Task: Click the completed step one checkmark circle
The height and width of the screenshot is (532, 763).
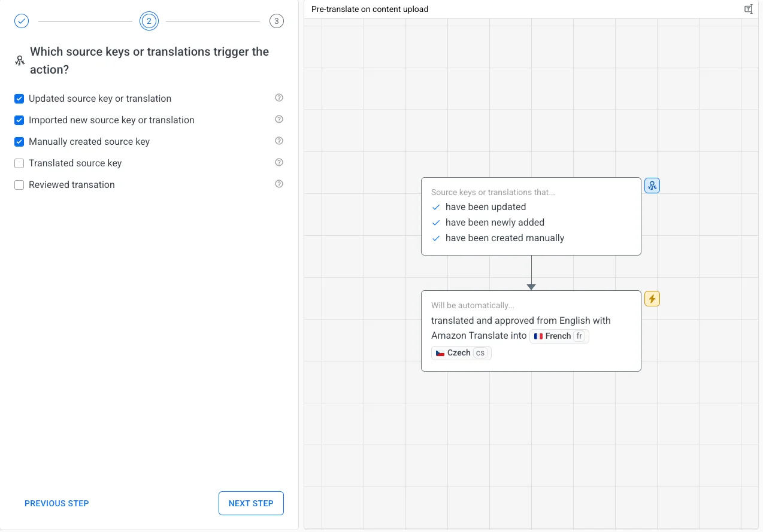Action: (22, 22)
